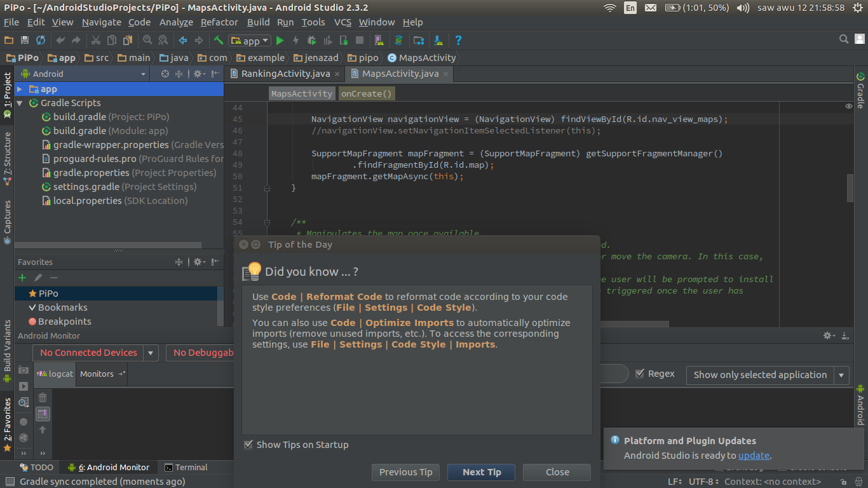Click the Cut scissors icon
Screen dimensions: 868x488
95,40
